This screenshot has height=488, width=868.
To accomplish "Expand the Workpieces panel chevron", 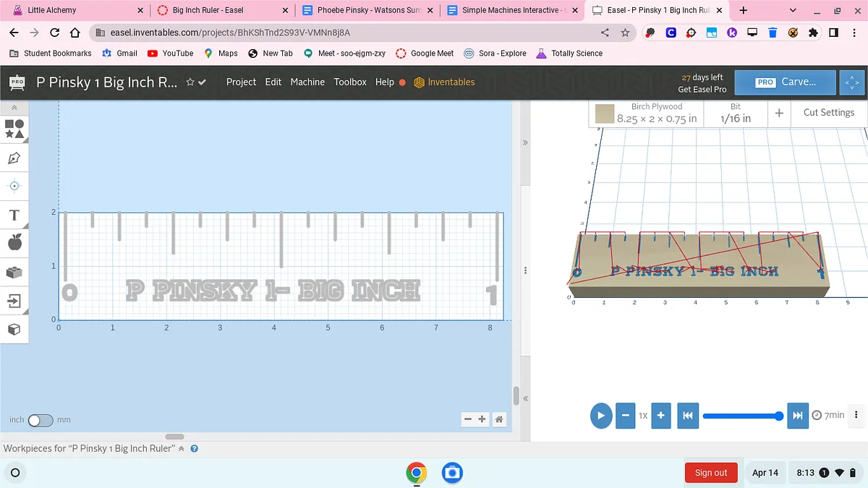I will point(182,449).
